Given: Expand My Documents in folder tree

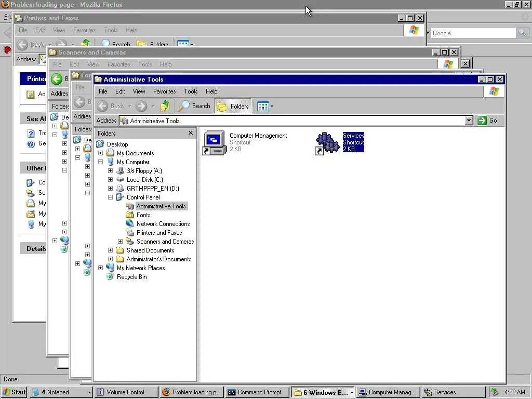Looking at the screenshot, I should click(100, 153).
